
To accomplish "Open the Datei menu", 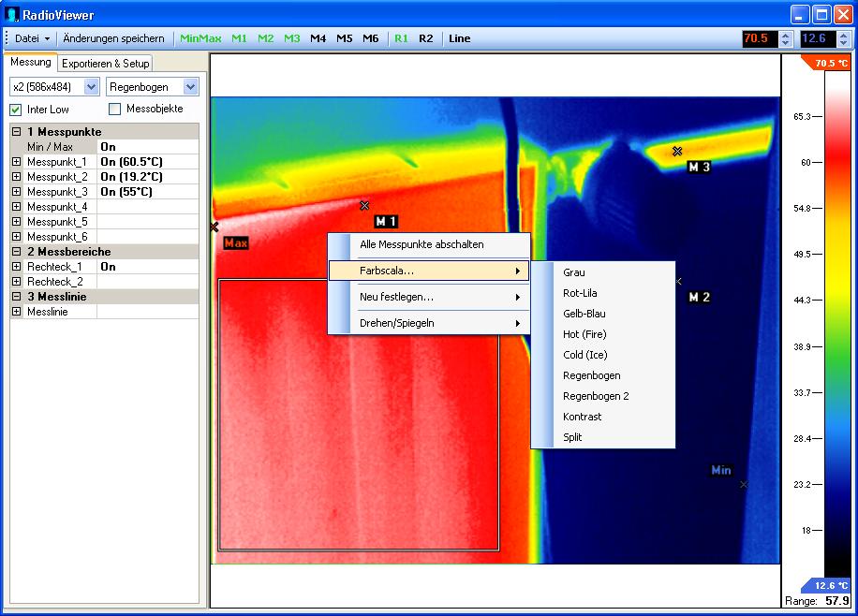I will tap(32, 38).
